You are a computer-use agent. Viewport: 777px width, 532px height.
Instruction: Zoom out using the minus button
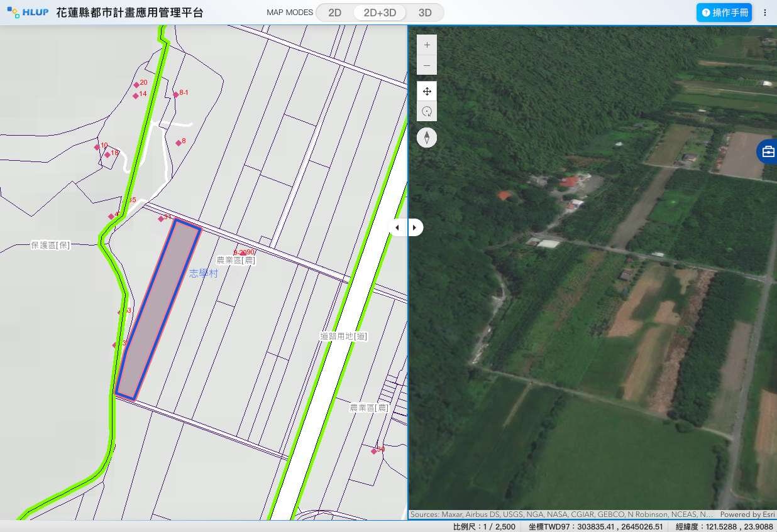(x=427, y=65)
